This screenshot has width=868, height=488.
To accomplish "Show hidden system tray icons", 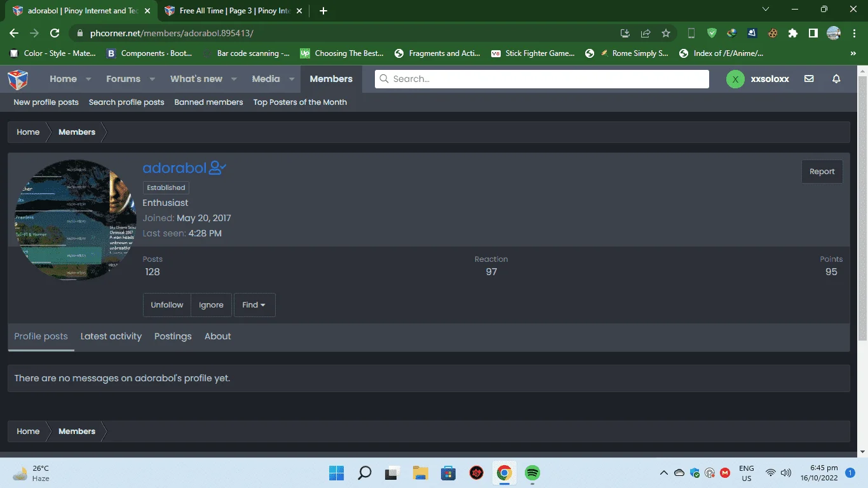I will pos(663,473).
